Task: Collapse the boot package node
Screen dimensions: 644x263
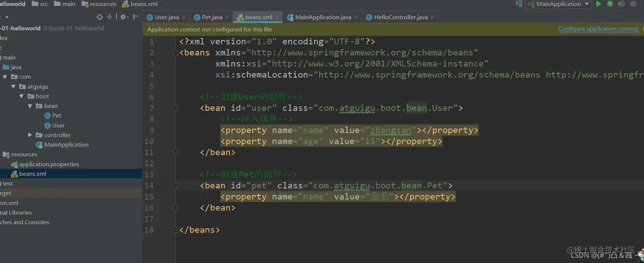Action: tap(22, 96)
